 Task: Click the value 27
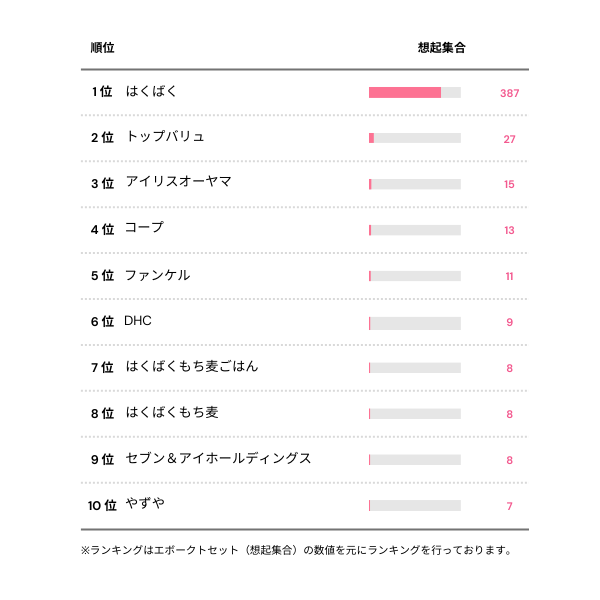(x=509, y=139)
